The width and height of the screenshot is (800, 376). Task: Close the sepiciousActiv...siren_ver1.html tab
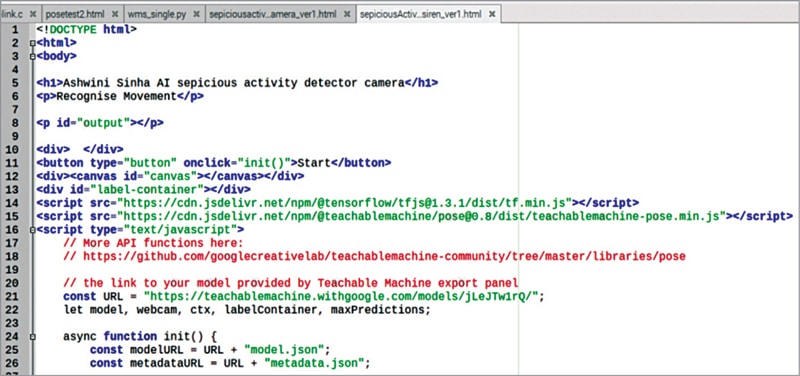(491, 14)
